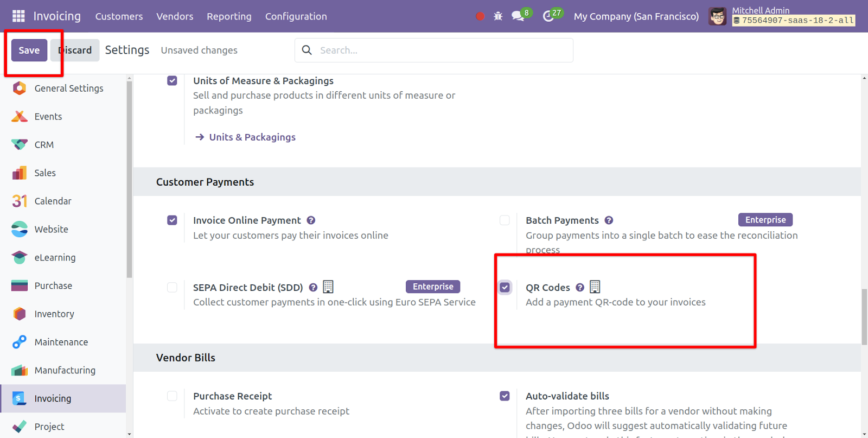The width and height of the screenshot is (868, 438).
Task: Save the settings changes
Action: click(29, 50)
